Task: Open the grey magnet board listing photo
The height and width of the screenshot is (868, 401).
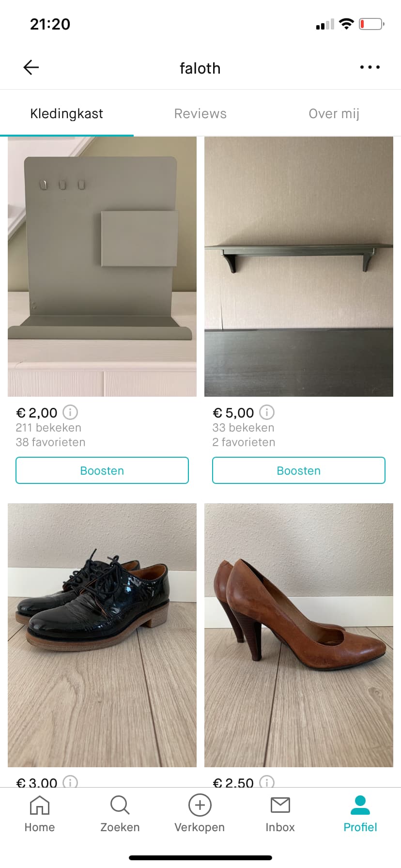Action: click(102, 266)
